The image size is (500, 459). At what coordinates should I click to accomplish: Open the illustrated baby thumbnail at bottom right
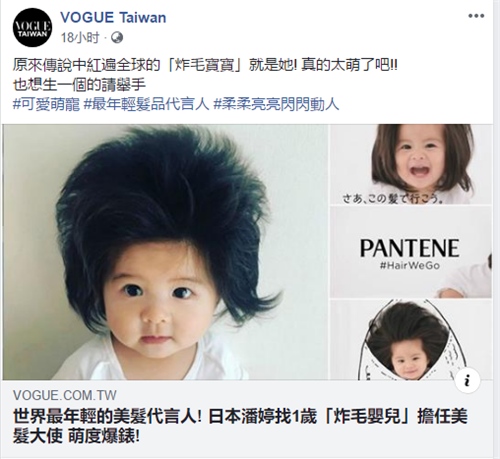click(x=411, y=340)
